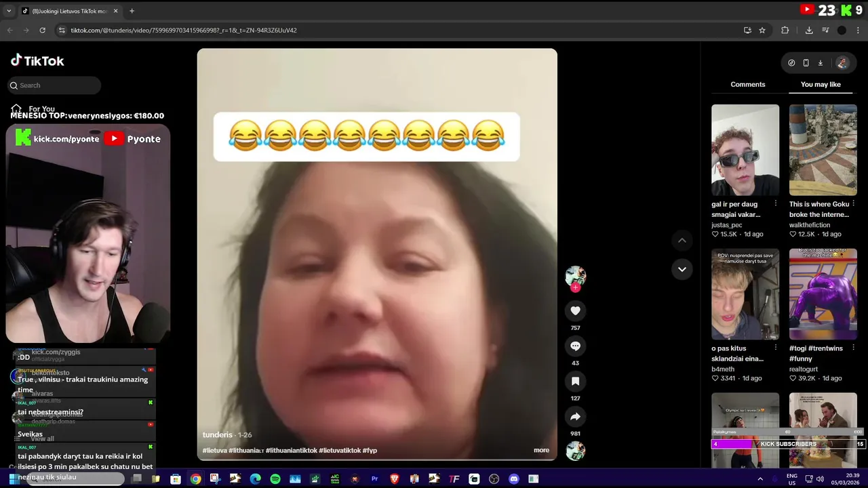Open the TikTok coins icon in header pill
This screenshot has height=488, width=868.
coord(791,63)
